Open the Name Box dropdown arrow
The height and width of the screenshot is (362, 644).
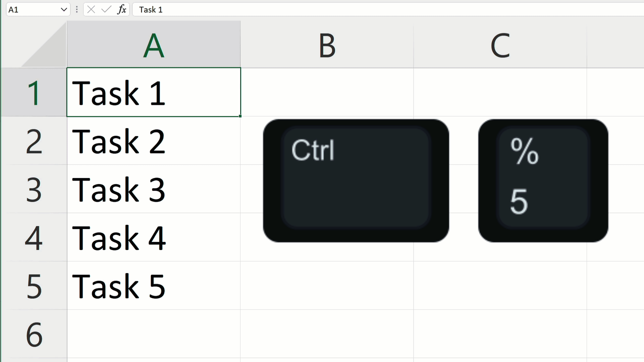[64, 10]
